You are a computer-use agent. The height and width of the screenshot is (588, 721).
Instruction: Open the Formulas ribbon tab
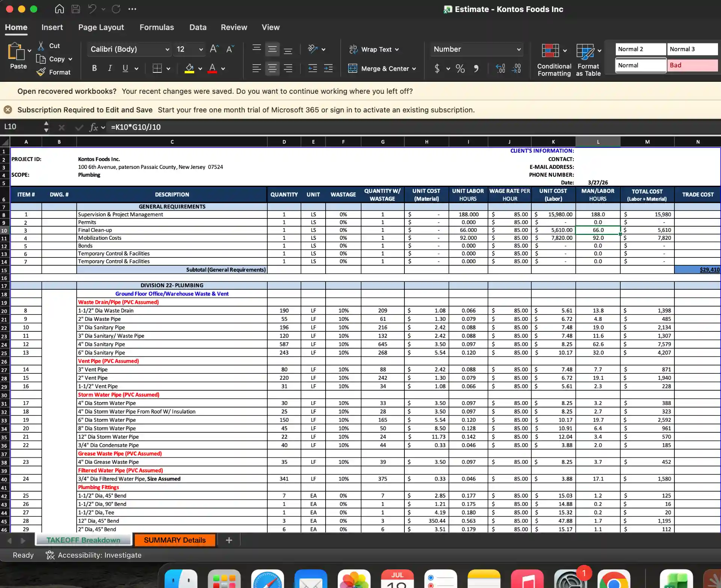click(x=157, y=27)
